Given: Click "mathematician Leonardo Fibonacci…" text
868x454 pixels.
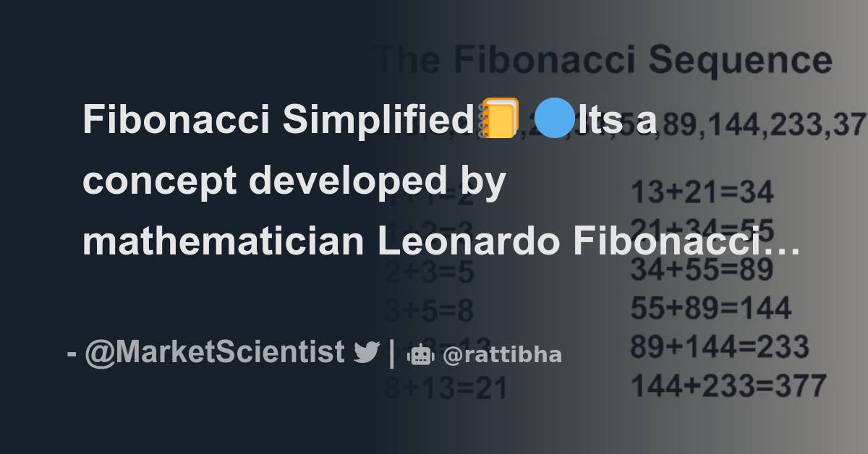Looking at the screenshot, I should point(441,242).
